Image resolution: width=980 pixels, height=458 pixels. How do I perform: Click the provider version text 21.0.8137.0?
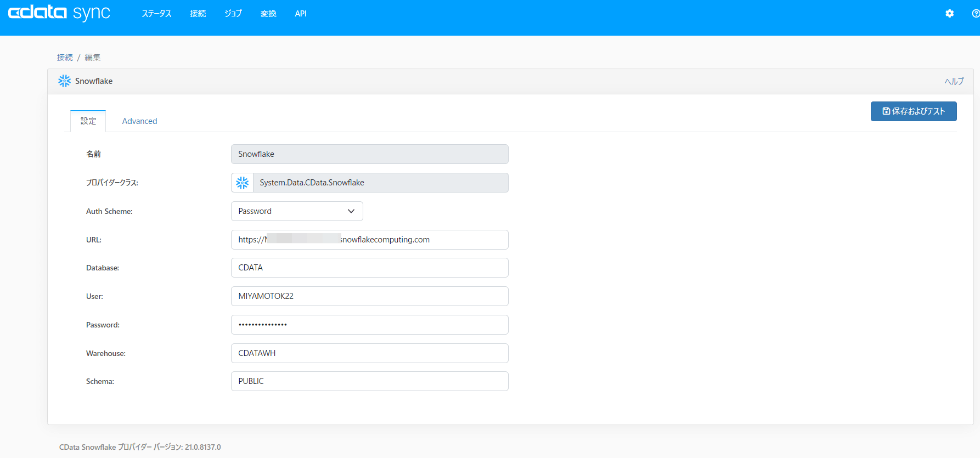[x=203, y=447]
